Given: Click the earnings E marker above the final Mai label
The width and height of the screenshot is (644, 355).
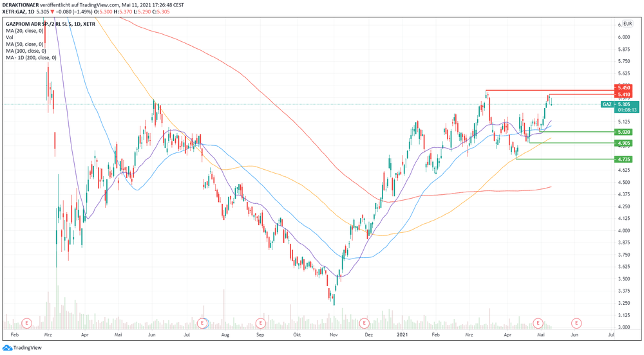Looking at the screenshot, I should [538, 323].
